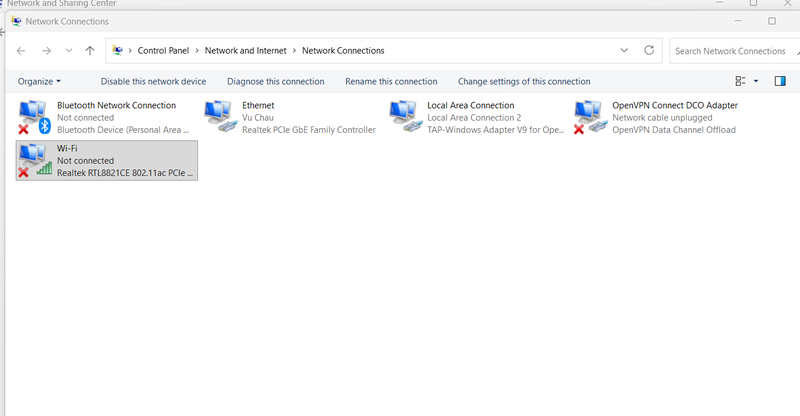This screenshot has width=800, height=416.
Task: Select the Bluetooth Network Connection adapter icon
Action: point(34,117)
